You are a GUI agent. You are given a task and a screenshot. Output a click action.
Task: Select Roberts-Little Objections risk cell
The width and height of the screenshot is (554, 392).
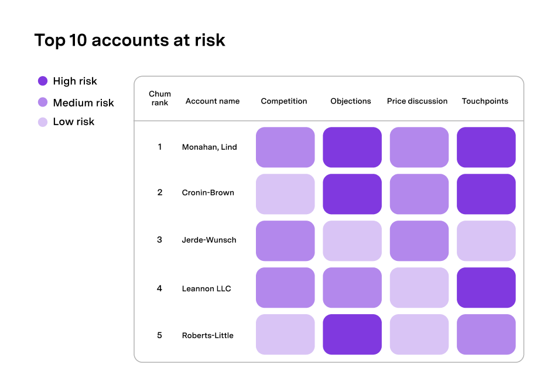352,334
